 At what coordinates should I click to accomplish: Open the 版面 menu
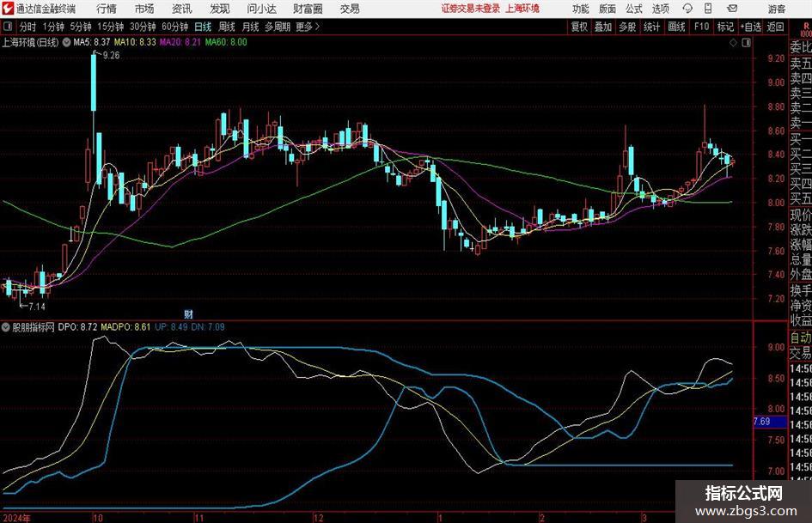[x=607, y=9]
